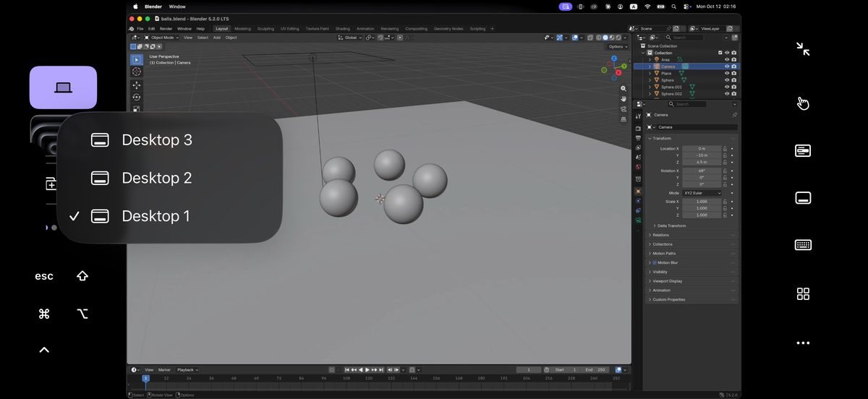Tap the pointing hand touch-mode icon
Image resolution: width=868 pixels, height=399 pixels.
[x=803, y=103]
